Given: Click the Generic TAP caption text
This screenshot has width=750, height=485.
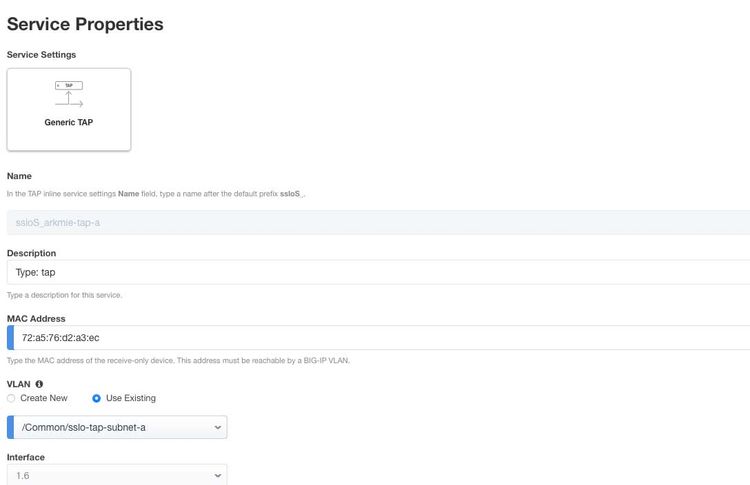Looking at the screenshot, I should pyautogui.click(x=69, y=122).
